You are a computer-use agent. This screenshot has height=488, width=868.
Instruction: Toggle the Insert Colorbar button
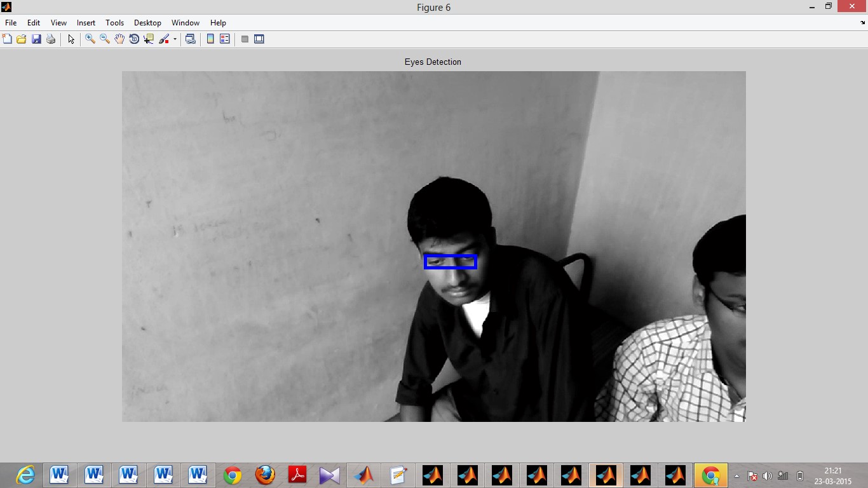click(x=210, y=39)
